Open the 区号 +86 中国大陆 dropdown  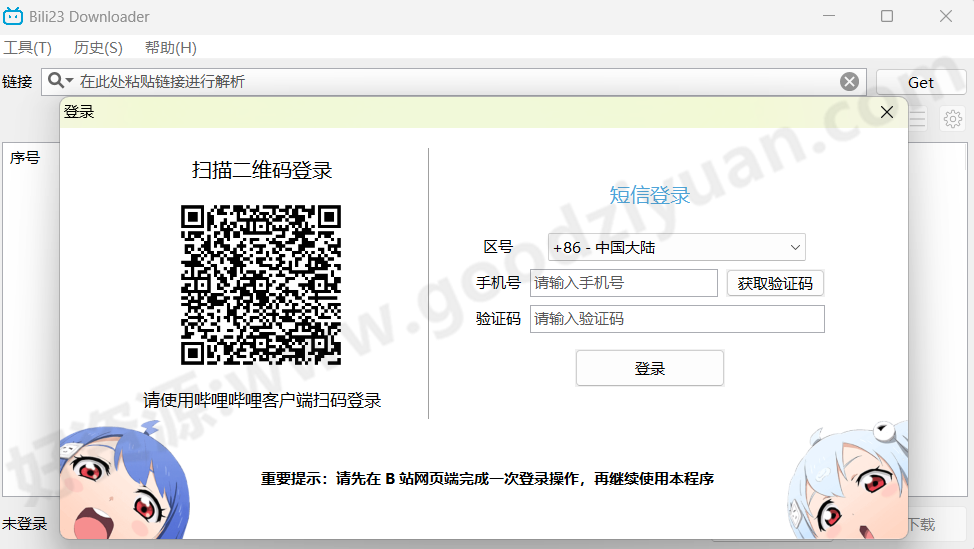coord(676,247)
